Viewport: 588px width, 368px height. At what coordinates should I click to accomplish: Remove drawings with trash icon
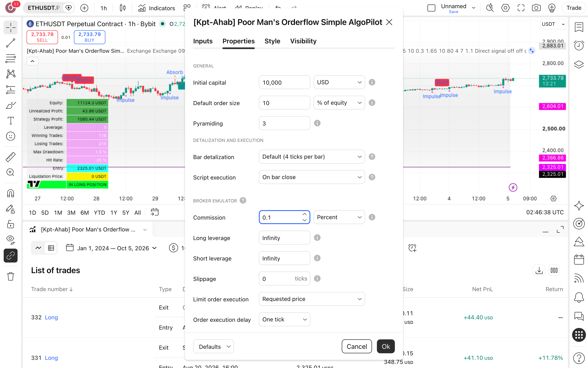click(10, 276)
